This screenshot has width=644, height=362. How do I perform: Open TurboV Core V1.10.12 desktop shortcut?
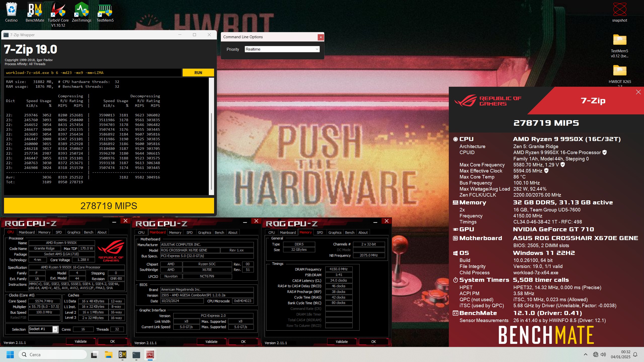point(58,15)
